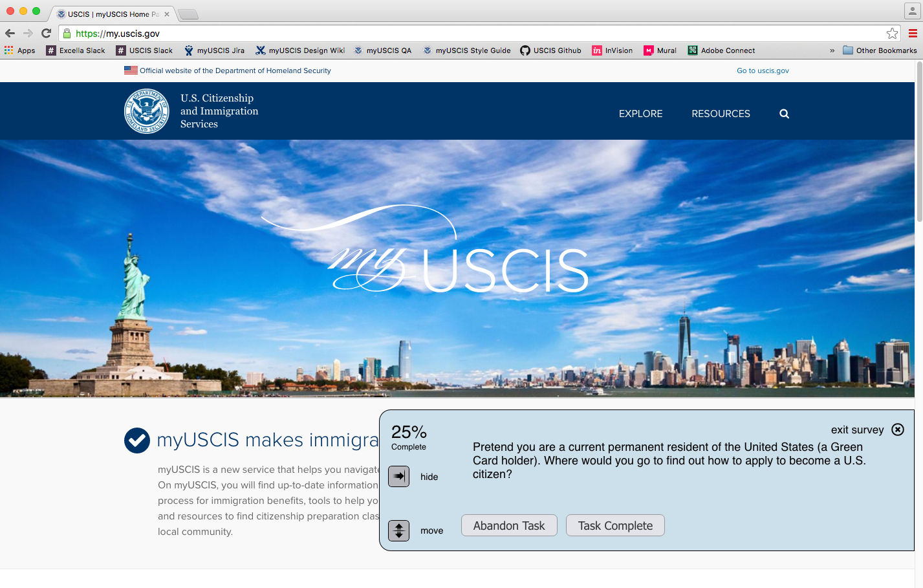
Task: Click the Abandon Task button
Action: coord(509,525)
